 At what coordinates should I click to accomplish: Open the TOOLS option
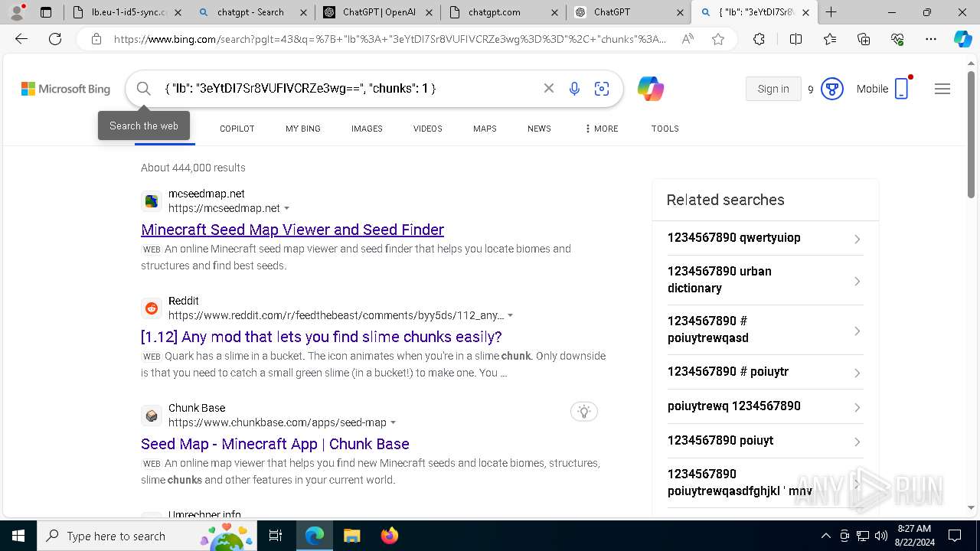point(665,129)
